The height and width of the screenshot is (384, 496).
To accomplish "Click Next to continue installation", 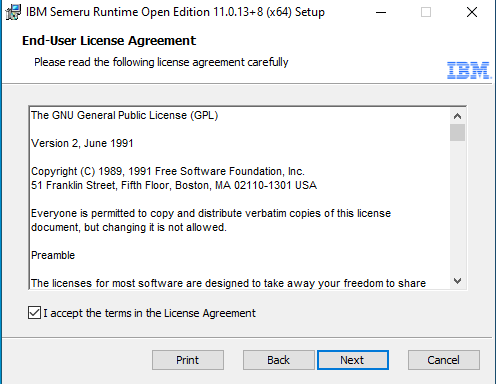I will pos(353,360).
